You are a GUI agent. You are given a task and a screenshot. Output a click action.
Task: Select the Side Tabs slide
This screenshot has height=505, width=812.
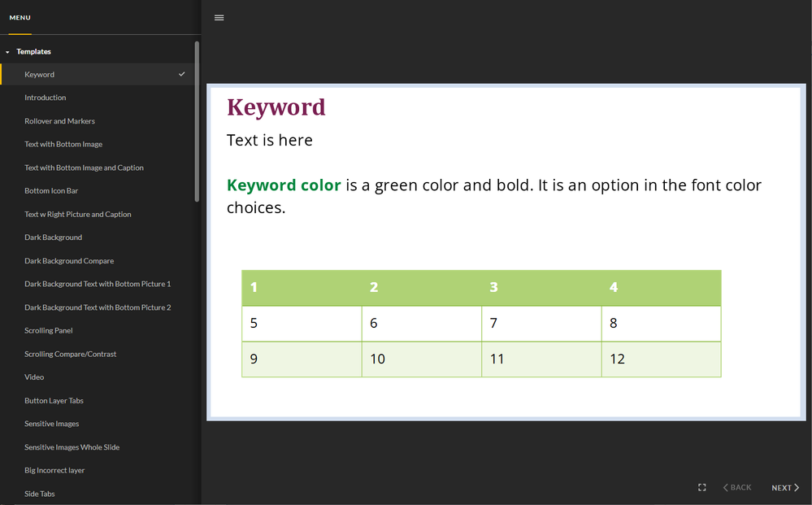(x=40, y=494)
